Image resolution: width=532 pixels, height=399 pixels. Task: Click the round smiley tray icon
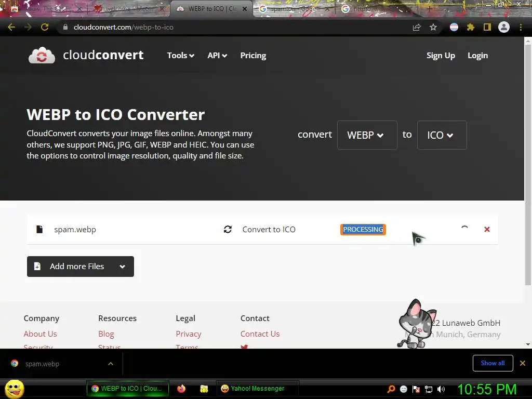(403, 389)
